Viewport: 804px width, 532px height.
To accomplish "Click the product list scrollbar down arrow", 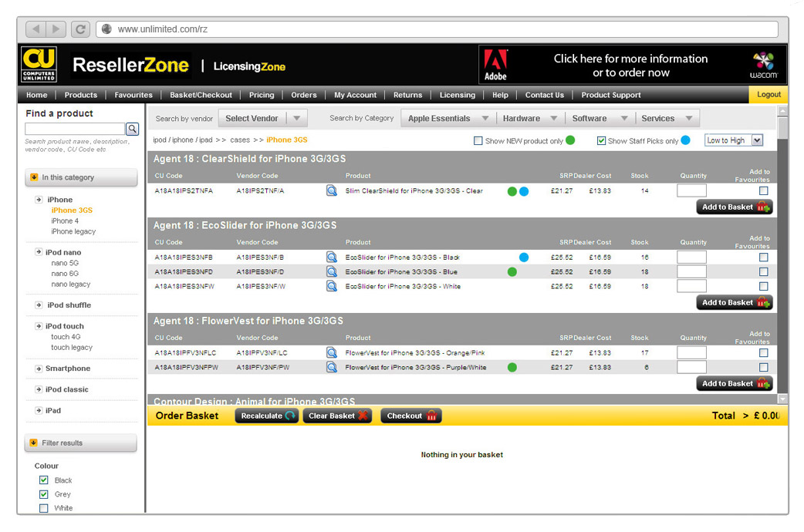I will coord(782,399).
